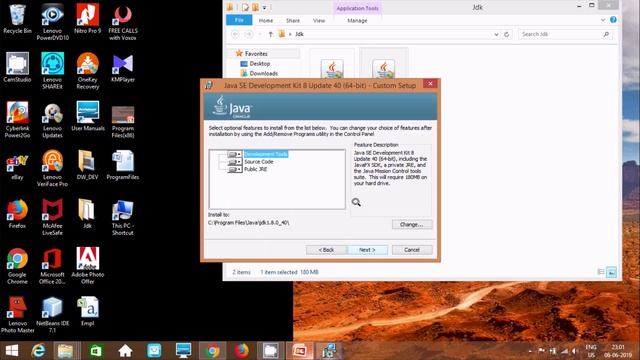640x360 pixels.
Task: Open Lenovo PowerDVD10 desktop icon
Action: click(x=52, y=22)
